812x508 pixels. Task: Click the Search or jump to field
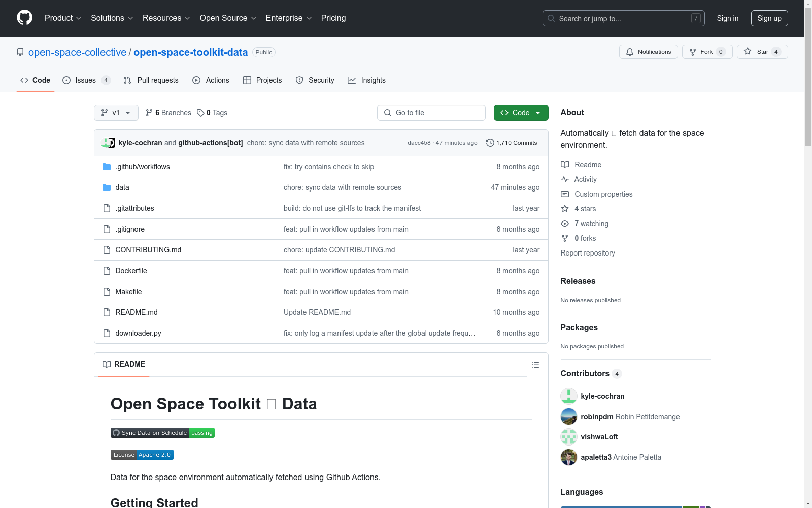pyautogui.click(x=624, y=18)
